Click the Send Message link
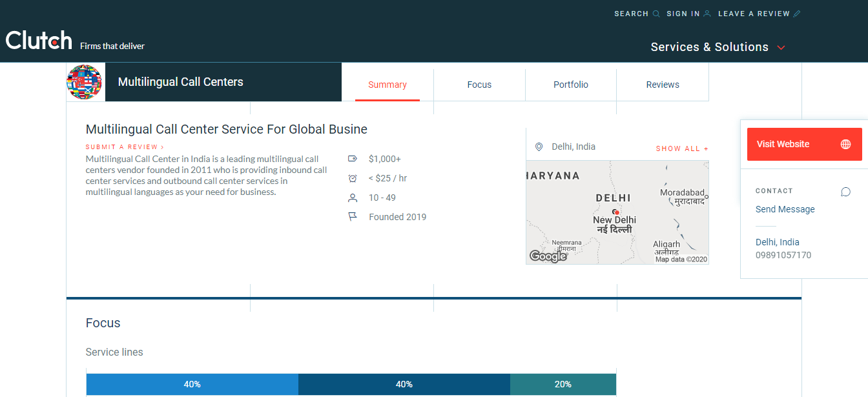 [785, 209]
